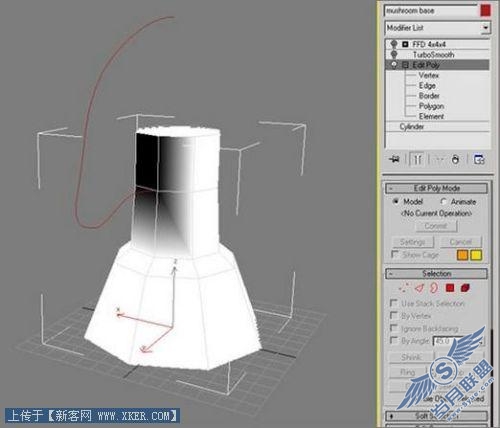
Task: Open the Modifier List dropdown
Action: tap(485, 28)
